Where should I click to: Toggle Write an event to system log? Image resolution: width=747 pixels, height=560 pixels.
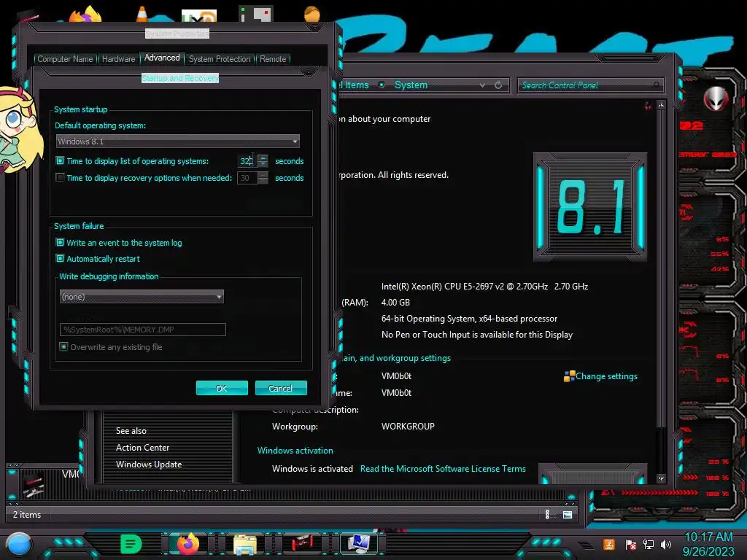(x=60, y=242)
